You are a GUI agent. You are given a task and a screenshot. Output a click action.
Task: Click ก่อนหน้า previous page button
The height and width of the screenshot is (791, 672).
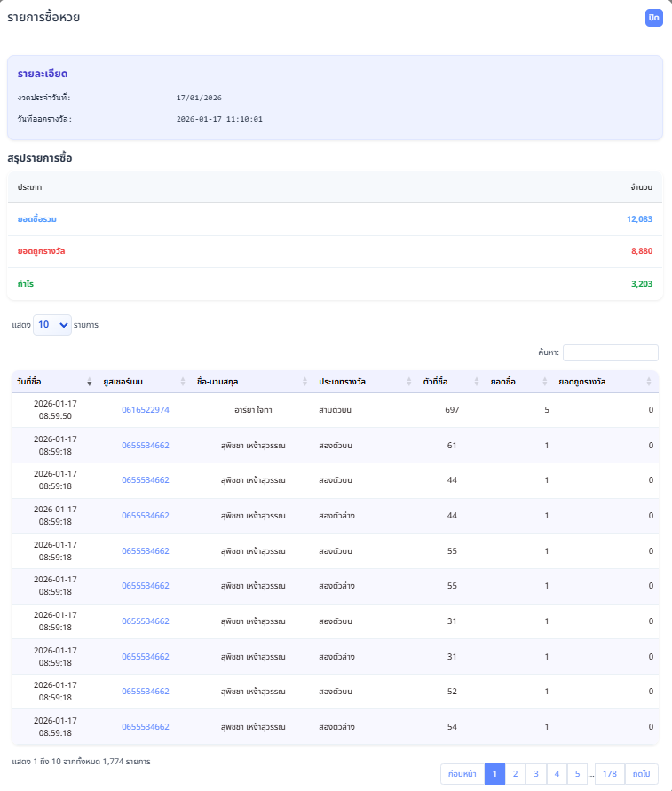pos(462,774)
